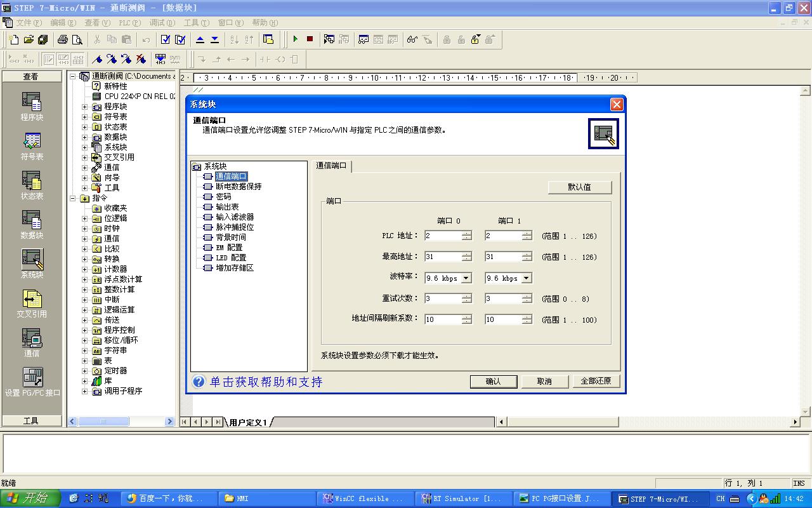
Task: Select 收藏夹 under the 指令 tree
Action: click(x=115, y=208)
